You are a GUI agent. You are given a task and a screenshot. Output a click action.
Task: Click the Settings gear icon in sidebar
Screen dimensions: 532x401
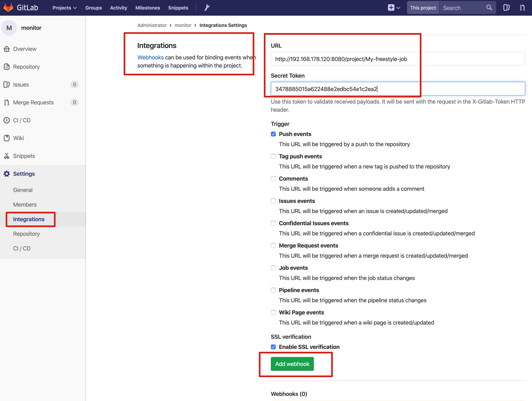(7, 174)
